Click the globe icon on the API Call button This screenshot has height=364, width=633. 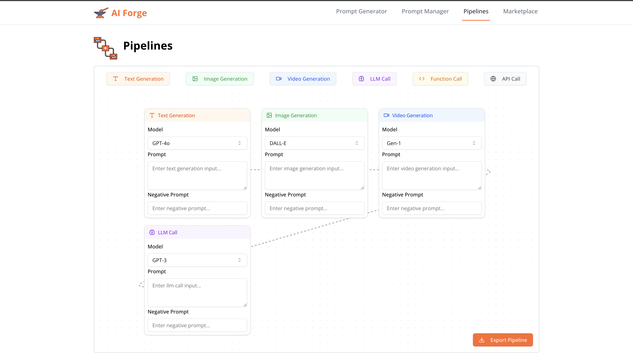pos(493,79)
